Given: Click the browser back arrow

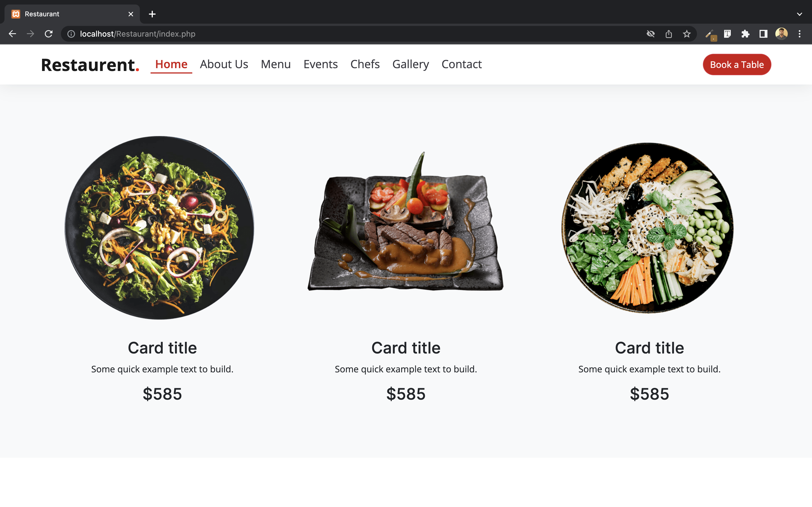Looking at the screenshot, I should coord(12,34).
